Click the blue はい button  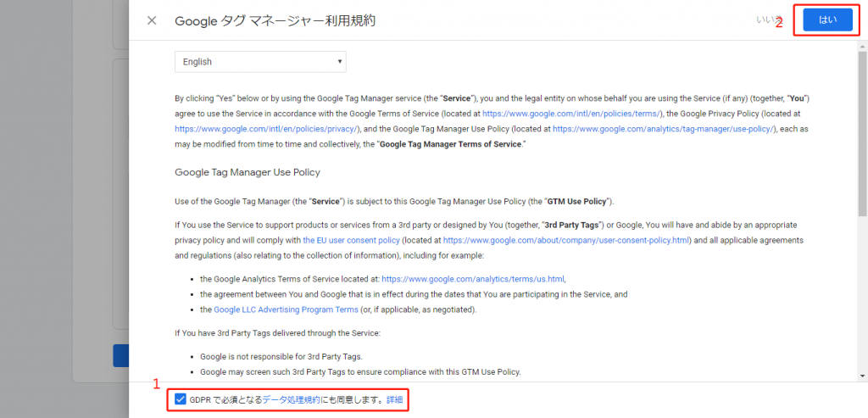827,20
